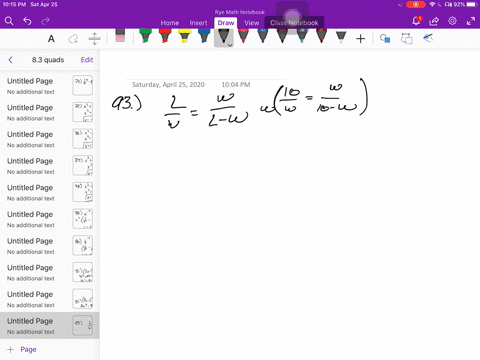The width and height of the screenshot is (480, 360).
Task: Open the highlighted Untitled Page with the 93) thumbnail
Action: pos(50,326)
